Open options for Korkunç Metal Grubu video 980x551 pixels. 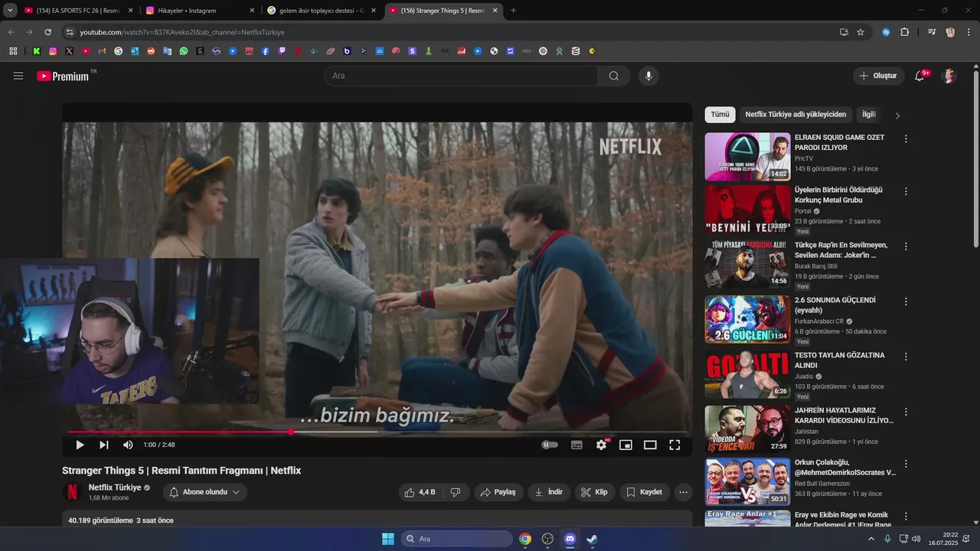point(906,191)
